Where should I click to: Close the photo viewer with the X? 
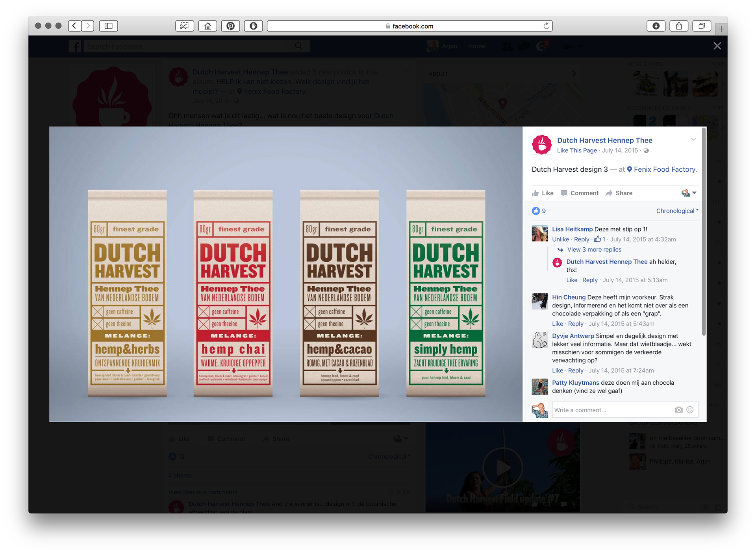pyautogui.click(x=717, y=46)
